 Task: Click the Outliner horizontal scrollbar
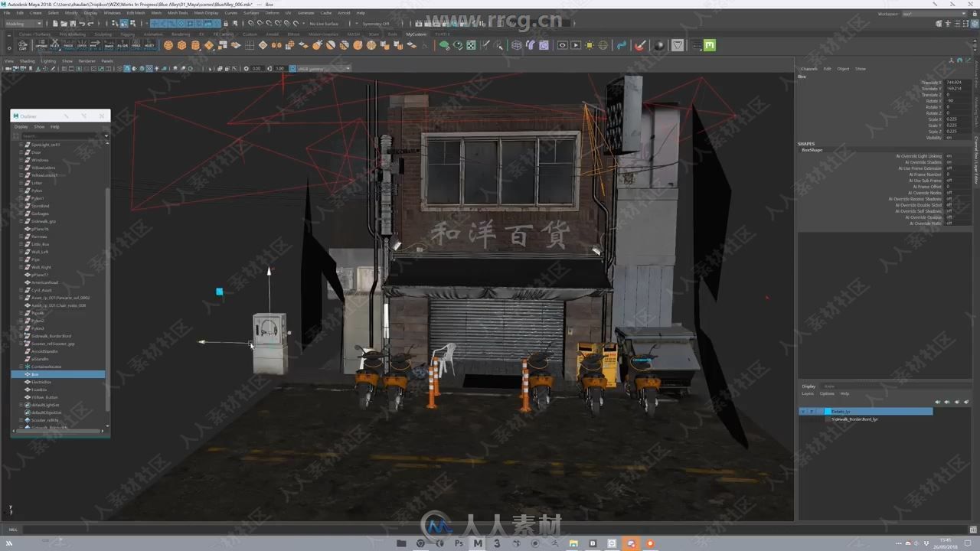coord(57,431)
